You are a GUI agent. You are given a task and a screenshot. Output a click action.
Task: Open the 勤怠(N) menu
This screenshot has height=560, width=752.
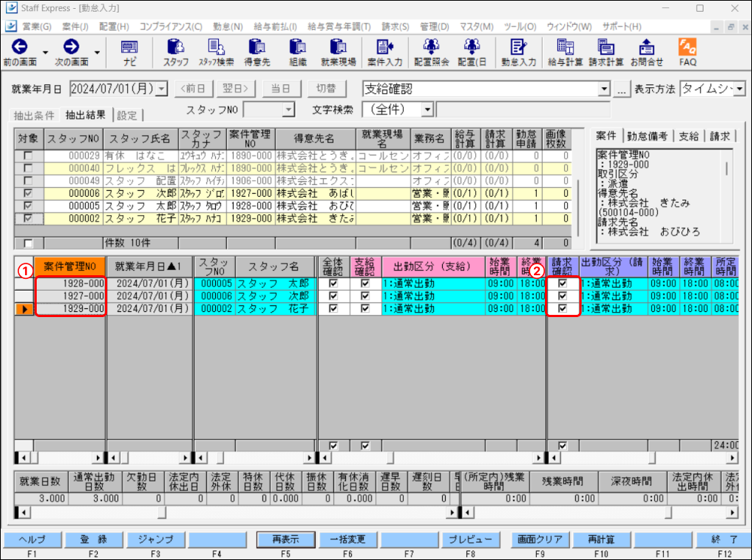pyautogui.click(x=228, y=27)
